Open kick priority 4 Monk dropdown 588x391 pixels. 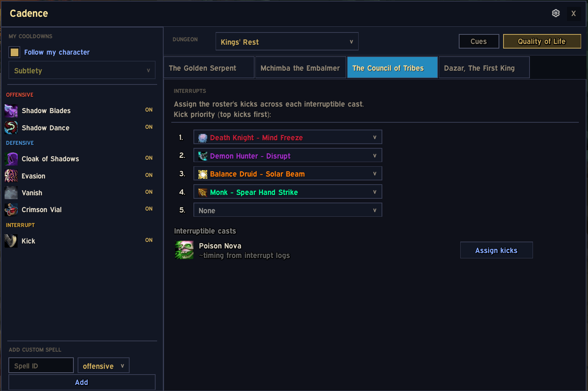coord(288,192)
